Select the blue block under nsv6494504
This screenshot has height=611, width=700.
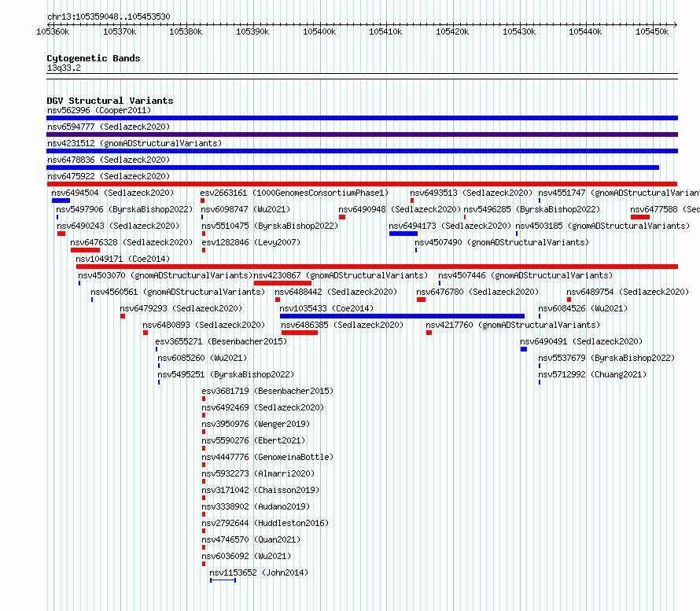pos(61,201)
